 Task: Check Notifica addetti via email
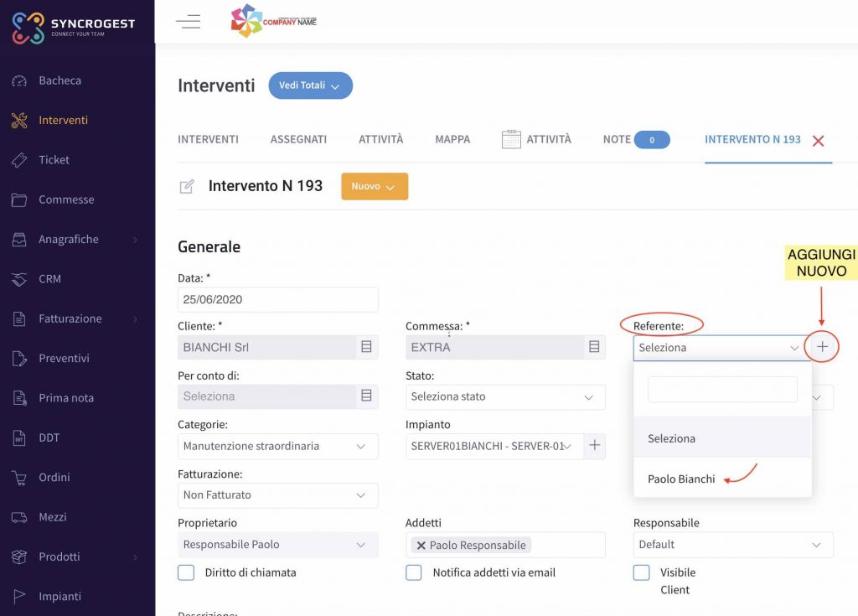414,572
